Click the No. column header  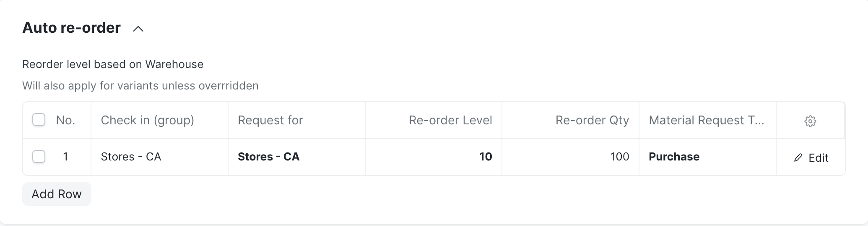(65, 120)
